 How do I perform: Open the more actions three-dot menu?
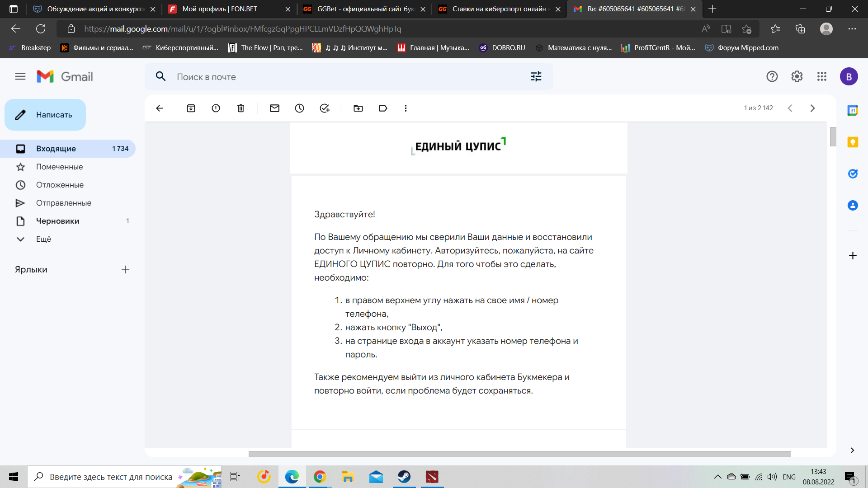tap(406, 108)
